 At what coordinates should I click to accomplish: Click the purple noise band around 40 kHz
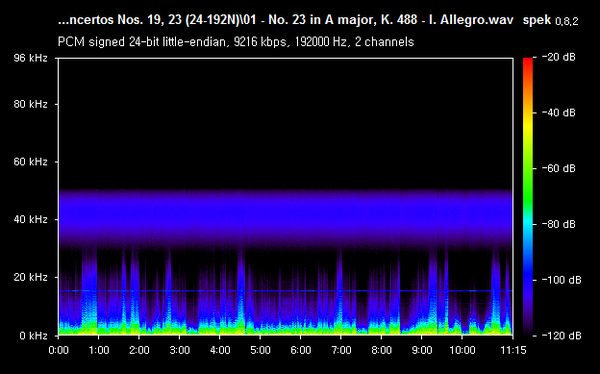pos(285,218)
